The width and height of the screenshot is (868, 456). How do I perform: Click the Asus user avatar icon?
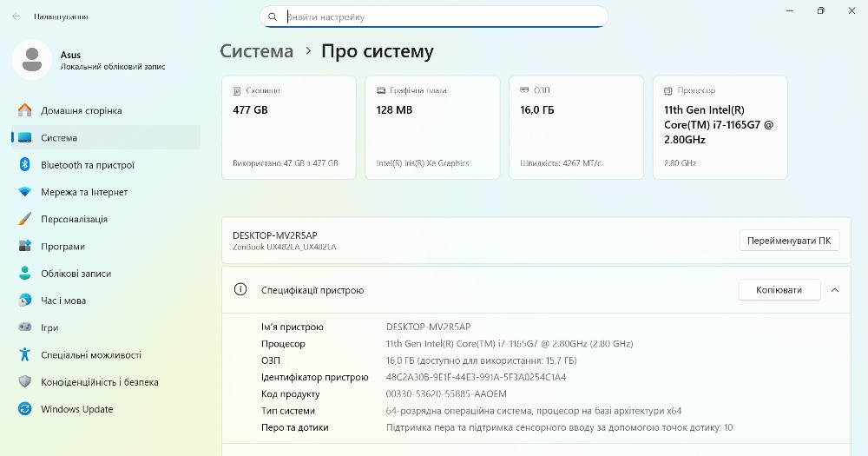(32, 60)
